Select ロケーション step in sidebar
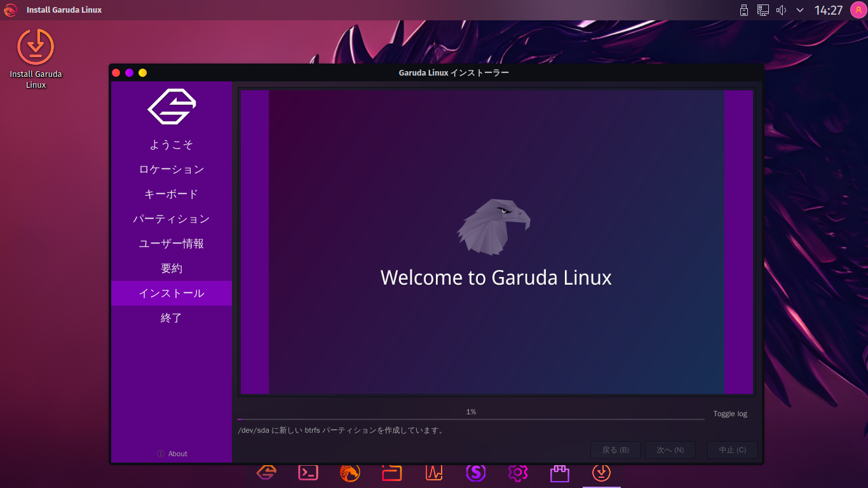Image resolution: width=868 pixels, height=488 pixels. tap(172, 170)
